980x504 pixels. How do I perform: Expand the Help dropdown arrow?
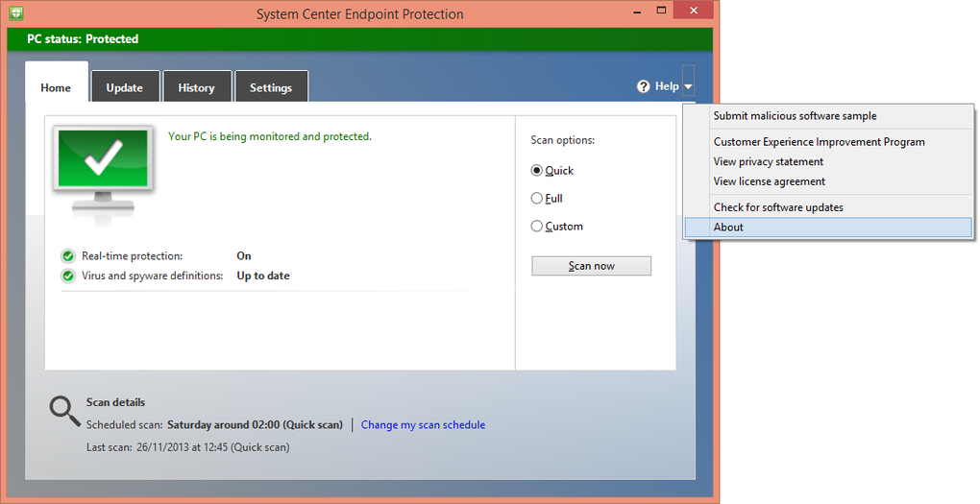[688, 86]
